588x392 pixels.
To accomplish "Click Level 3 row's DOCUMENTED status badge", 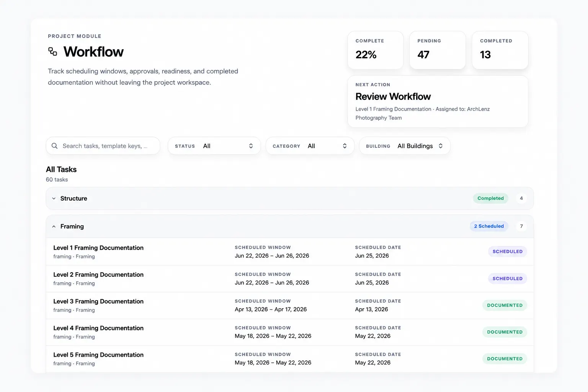I will (505, 305).
